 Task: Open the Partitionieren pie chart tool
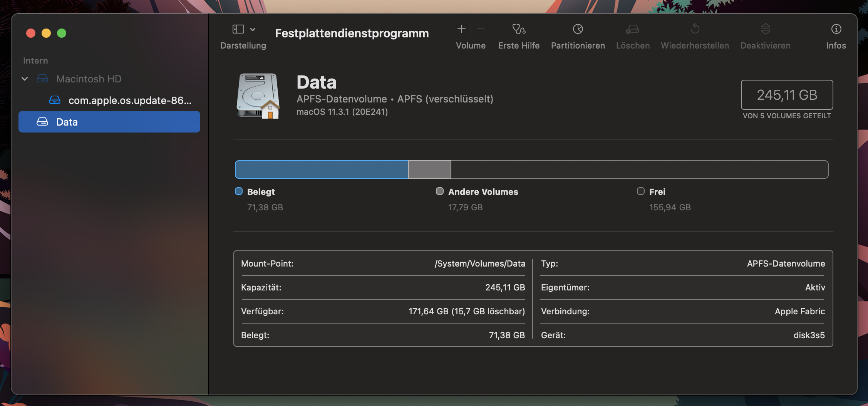click(x=578, y=29)
